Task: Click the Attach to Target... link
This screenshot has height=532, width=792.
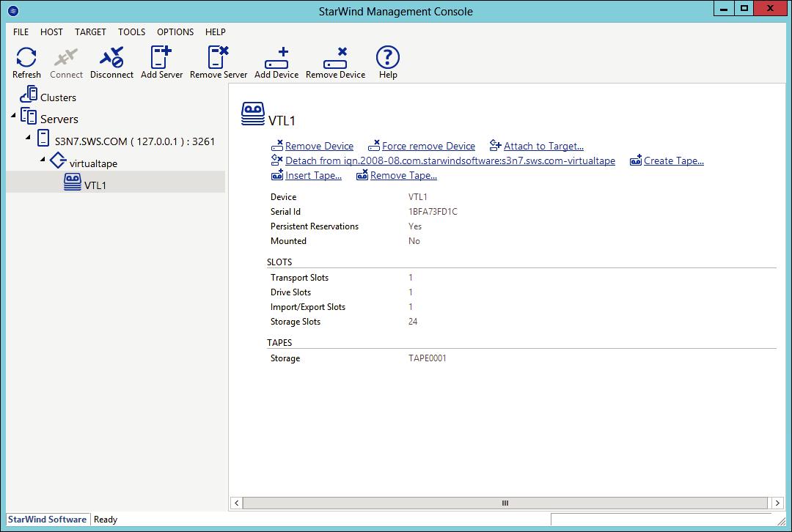Action: coord(543,146)
